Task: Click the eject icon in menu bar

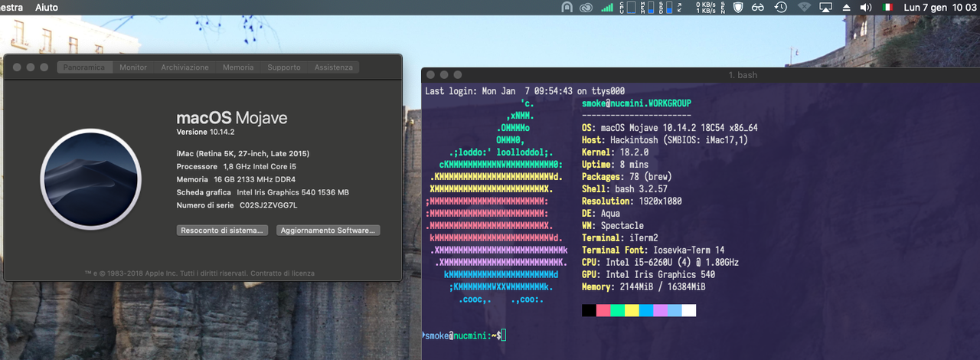Action: click(x=847, y=7)
